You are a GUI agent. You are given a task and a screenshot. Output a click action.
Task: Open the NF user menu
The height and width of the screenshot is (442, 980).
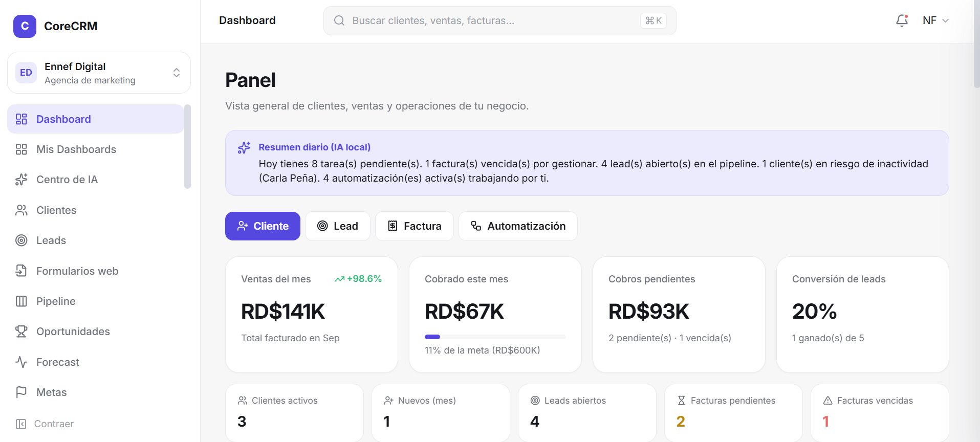click(x=935, y=20)
